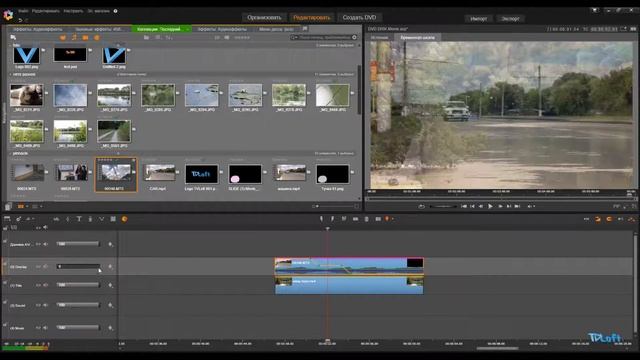Play the preview
Screen dimensions: 640x360
(x=490, y=207)
